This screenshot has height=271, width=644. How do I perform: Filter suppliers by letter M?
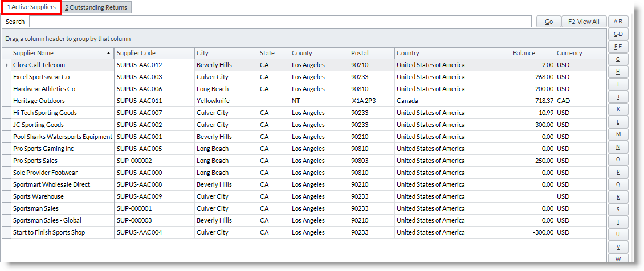coord(618,134)
